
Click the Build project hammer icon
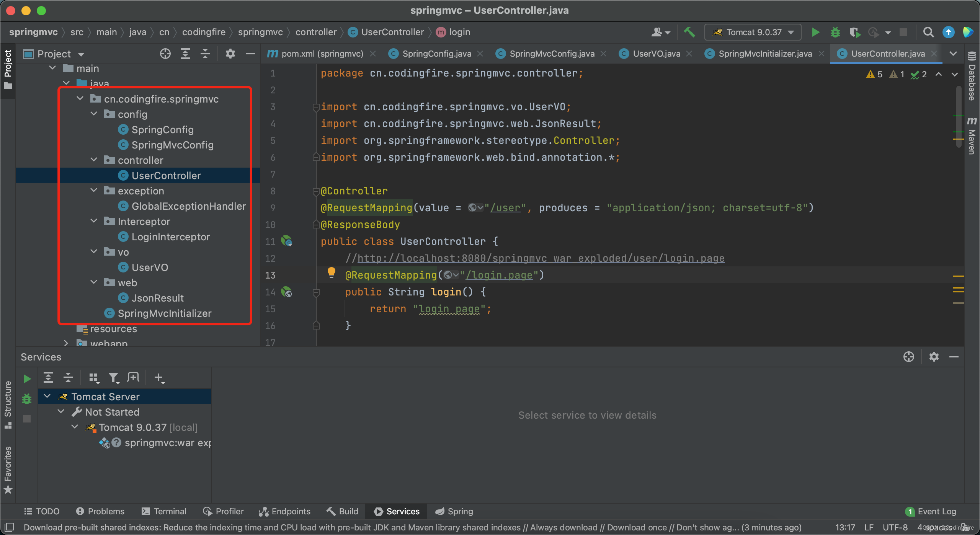(x=689, y=32)
